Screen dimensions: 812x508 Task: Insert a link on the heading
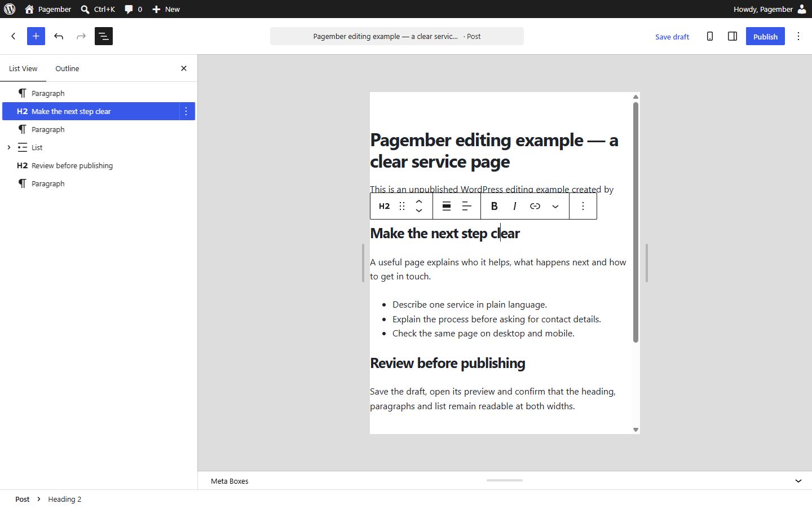[x=535, y=206]
